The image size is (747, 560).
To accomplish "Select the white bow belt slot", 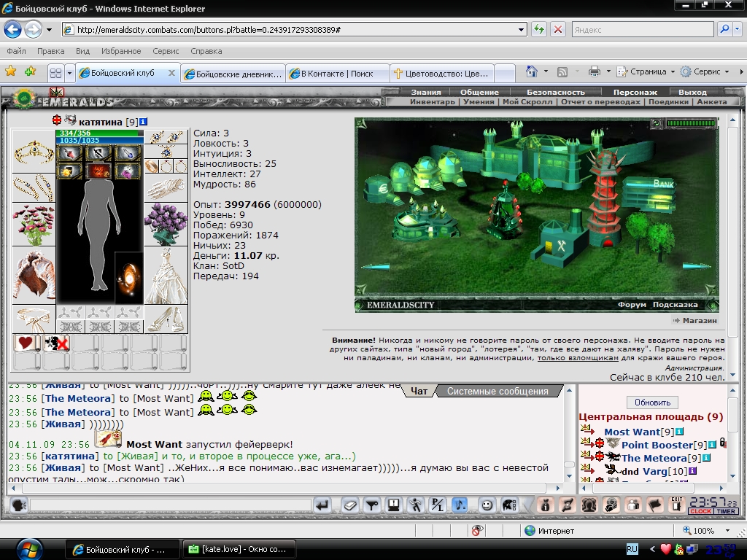I will 34,319.
